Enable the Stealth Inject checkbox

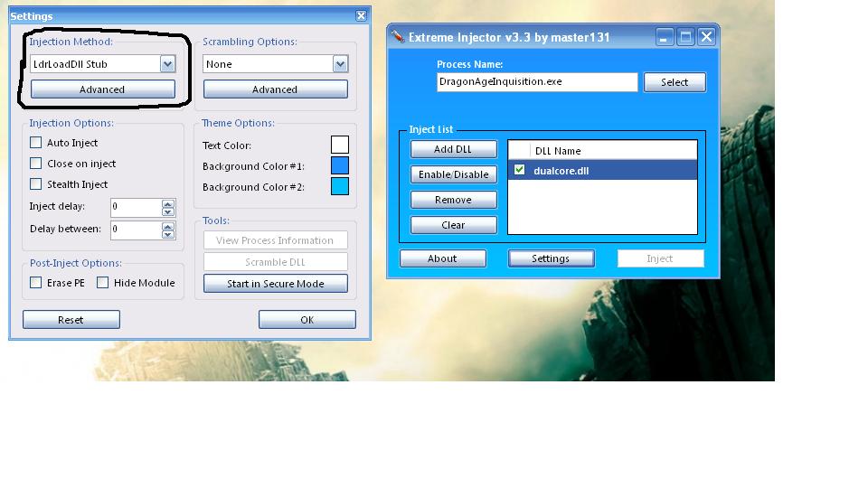pos(36,184)
